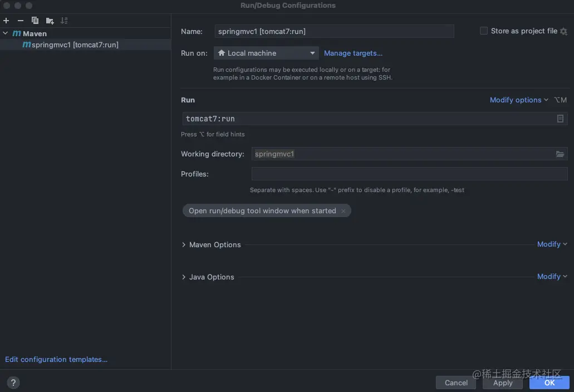Collapse the Maven tree node
Viewport: 574px width, 392px height.
[x=6, y=33]
